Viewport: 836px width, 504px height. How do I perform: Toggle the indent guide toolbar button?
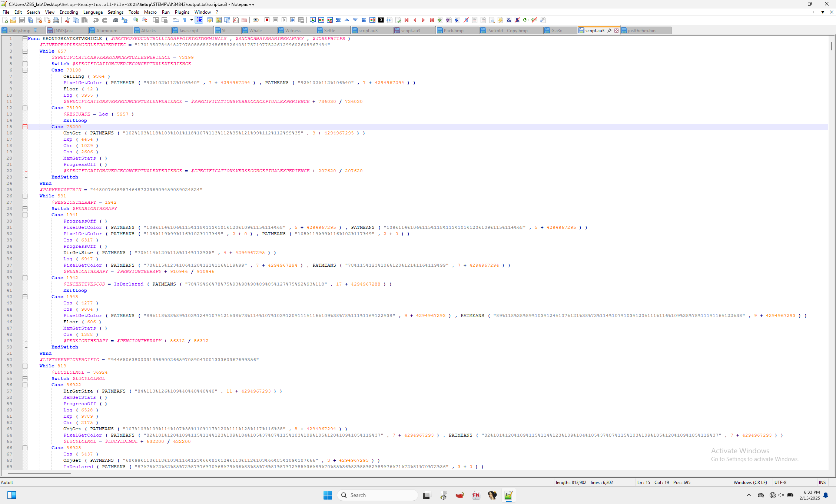coord(199,20)
